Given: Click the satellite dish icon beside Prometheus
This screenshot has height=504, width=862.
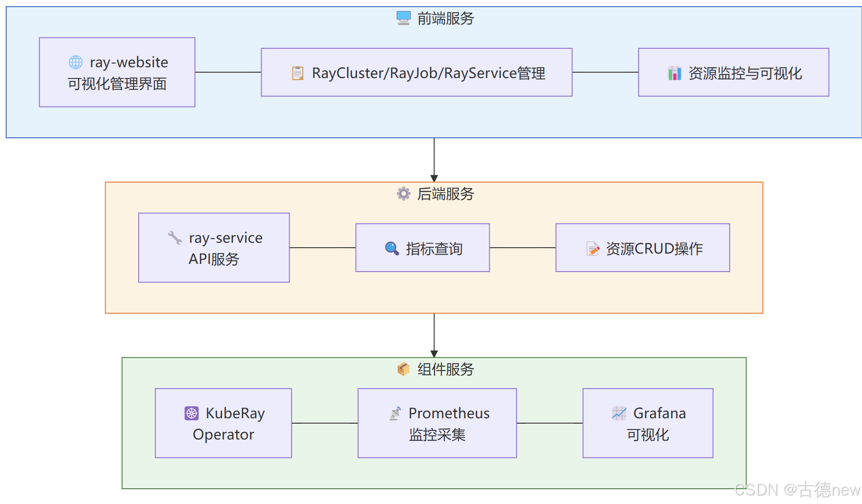Looking at the screenshot, I should [395, 413].
